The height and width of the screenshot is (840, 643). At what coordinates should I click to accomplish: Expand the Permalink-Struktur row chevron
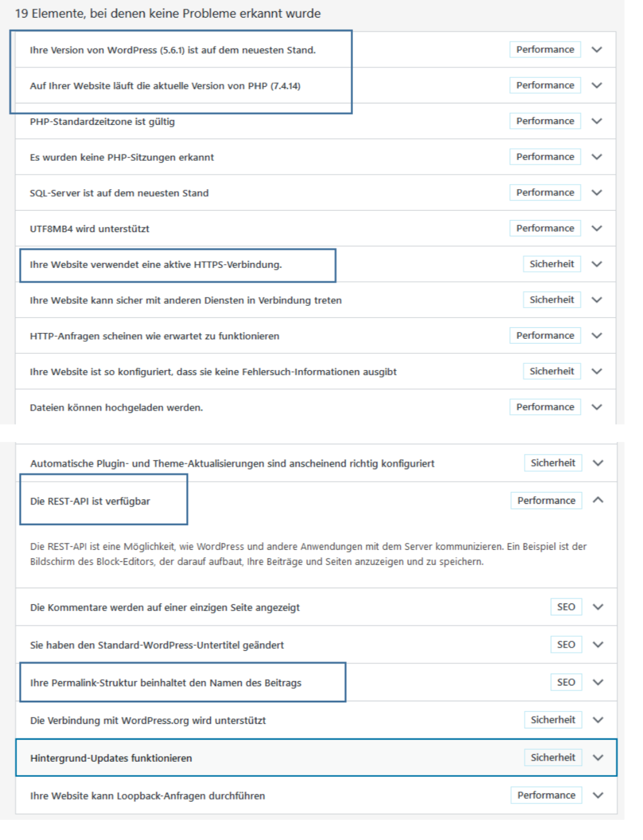pos(598,682)
